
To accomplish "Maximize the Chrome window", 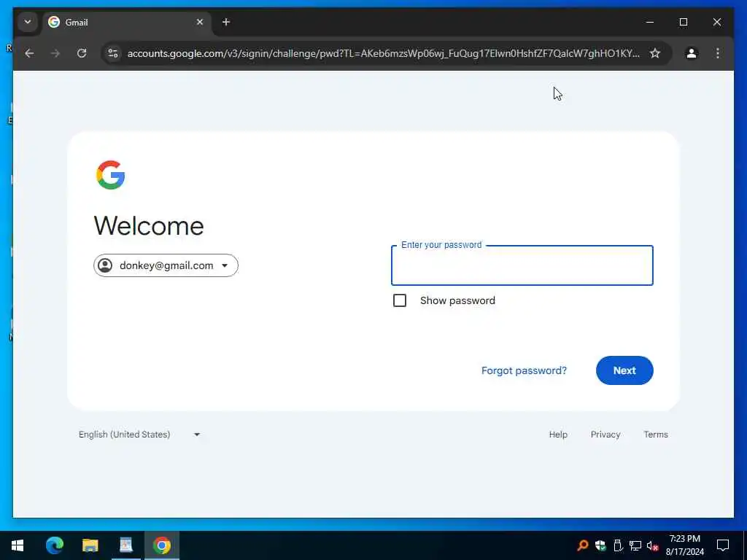I will click(683, 22).
